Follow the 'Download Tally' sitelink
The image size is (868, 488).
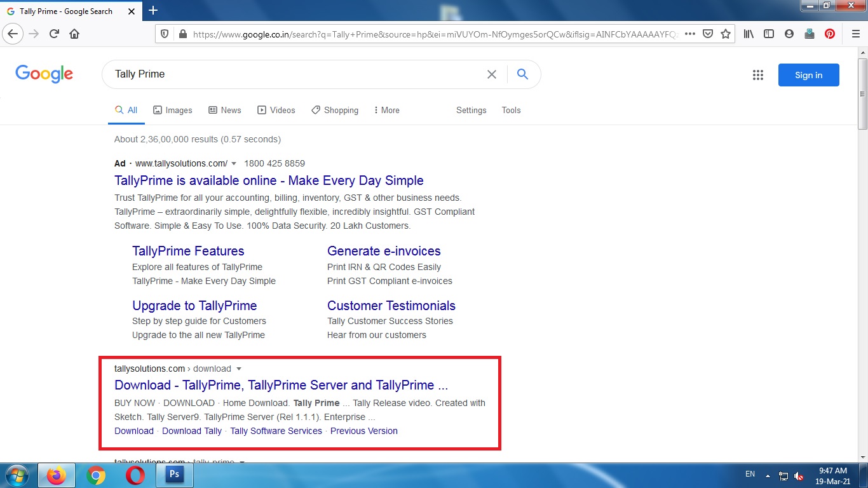(192, 431)
